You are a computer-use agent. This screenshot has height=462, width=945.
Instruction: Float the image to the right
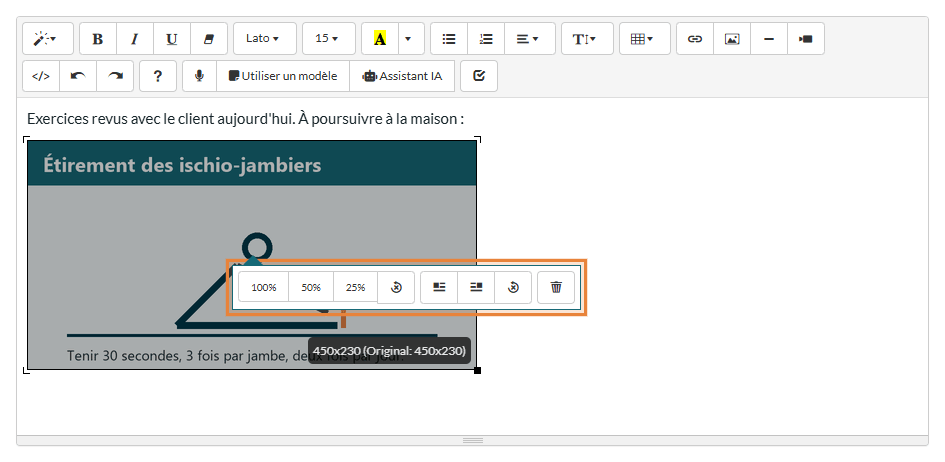(x=476, y=287)
